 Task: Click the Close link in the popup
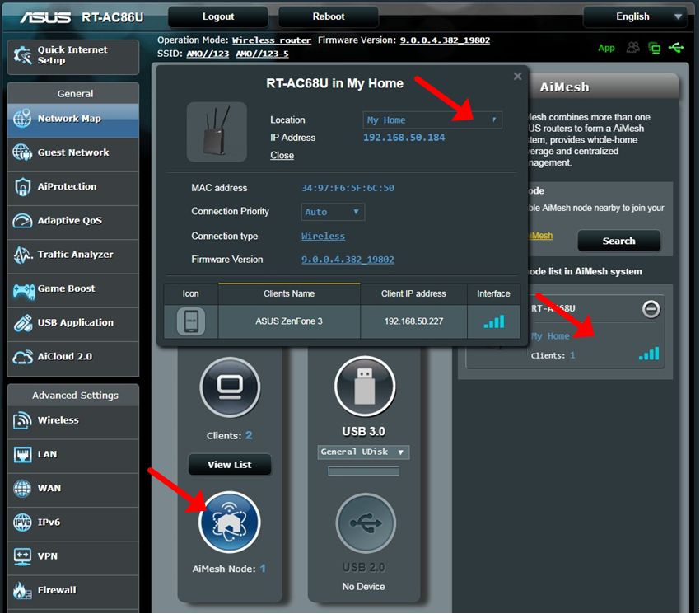(282, 156)
